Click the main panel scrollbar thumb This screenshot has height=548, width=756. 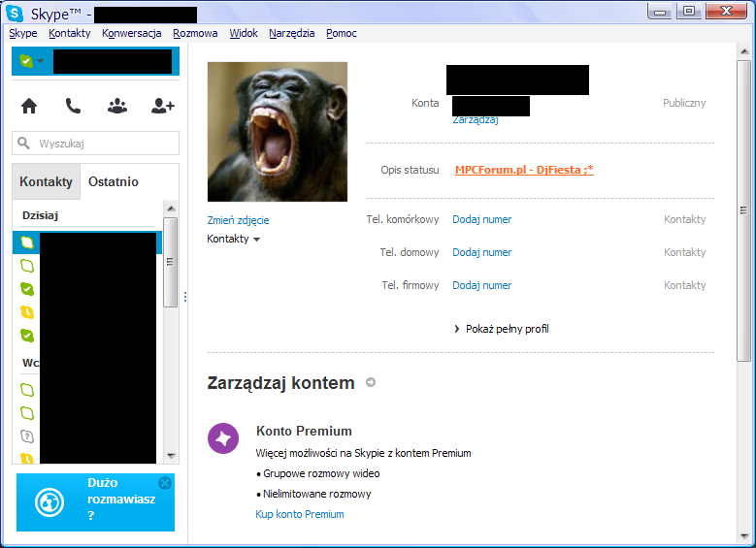click(744, 210)
